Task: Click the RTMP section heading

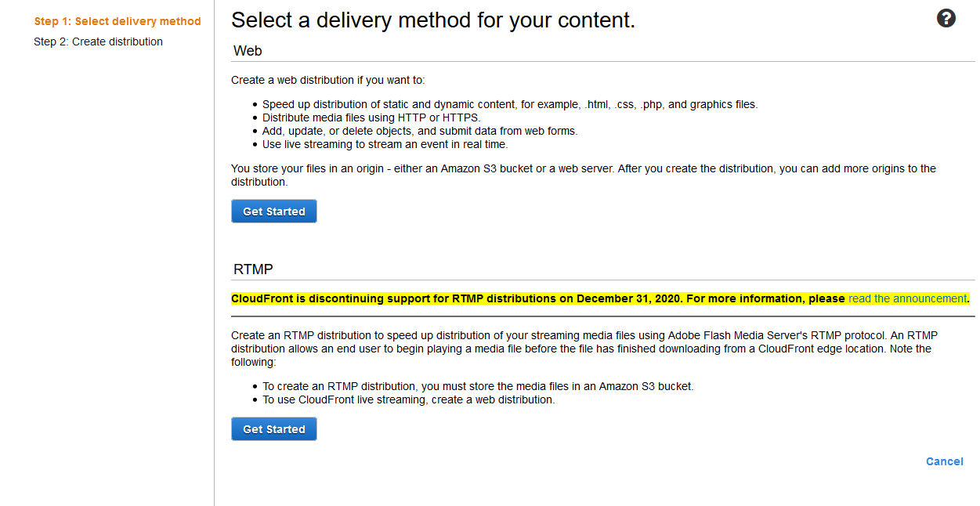Action: click(253, 269)
